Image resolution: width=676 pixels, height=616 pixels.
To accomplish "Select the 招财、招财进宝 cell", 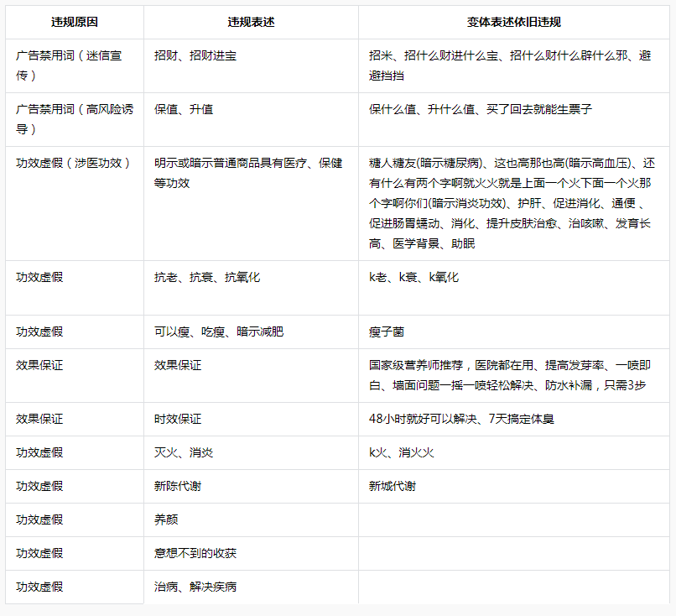I will pos(251,65).
